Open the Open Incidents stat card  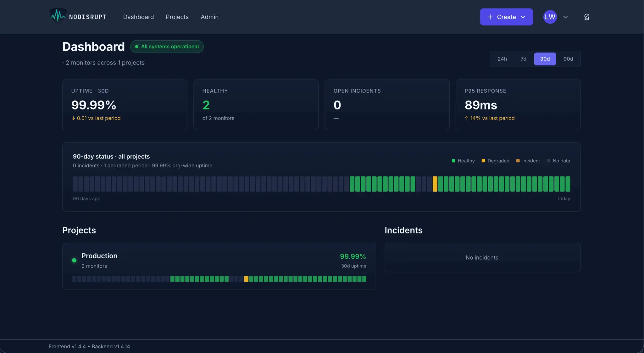(387, 104)
